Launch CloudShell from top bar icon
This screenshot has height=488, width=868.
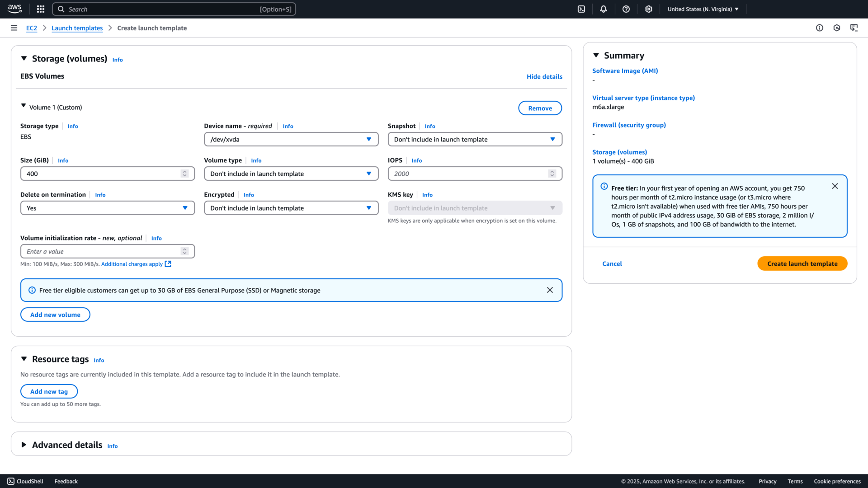(581, 9)
